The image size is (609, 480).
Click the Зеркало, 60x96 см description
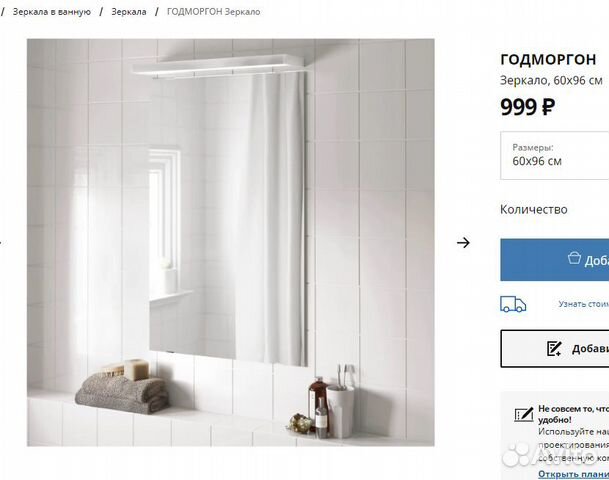pos(551,80)
